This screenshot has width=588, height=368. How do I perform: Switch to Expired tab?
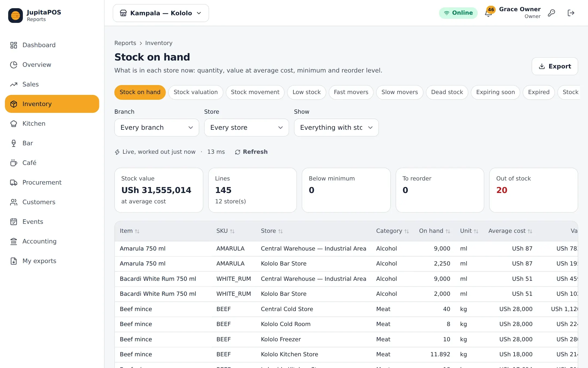539,92
